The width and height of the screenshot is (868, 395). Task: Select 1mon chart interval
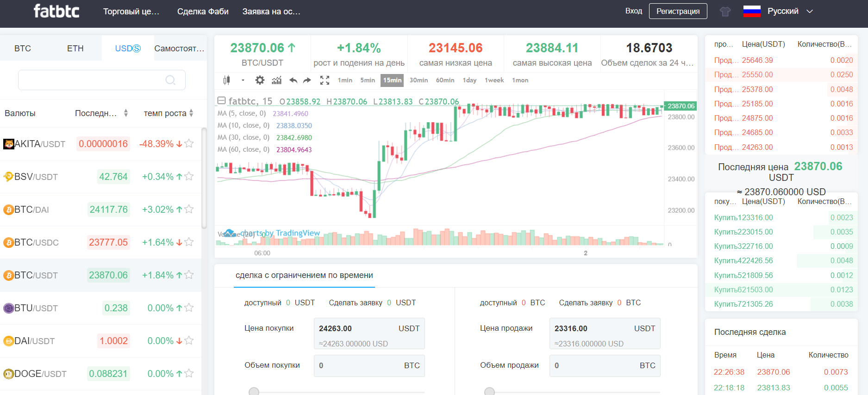click(520, 80)
